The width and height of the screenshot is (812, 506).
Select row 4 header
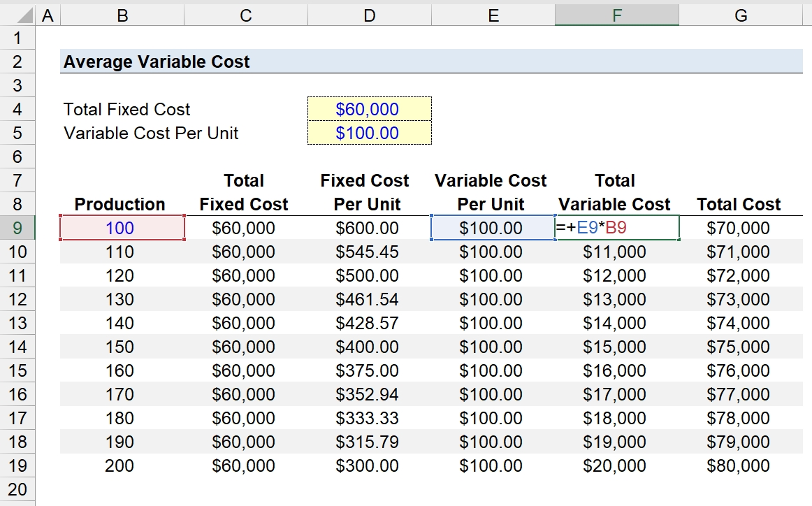point(17,109)
